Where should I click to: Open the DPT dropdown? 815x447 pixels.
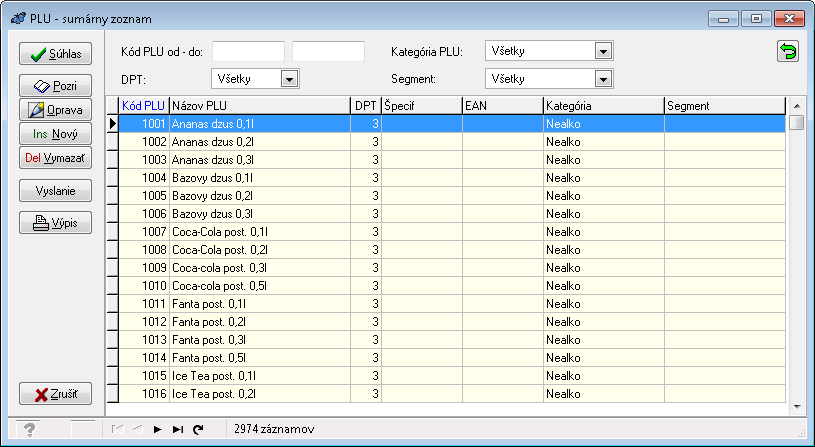(290, 79)
